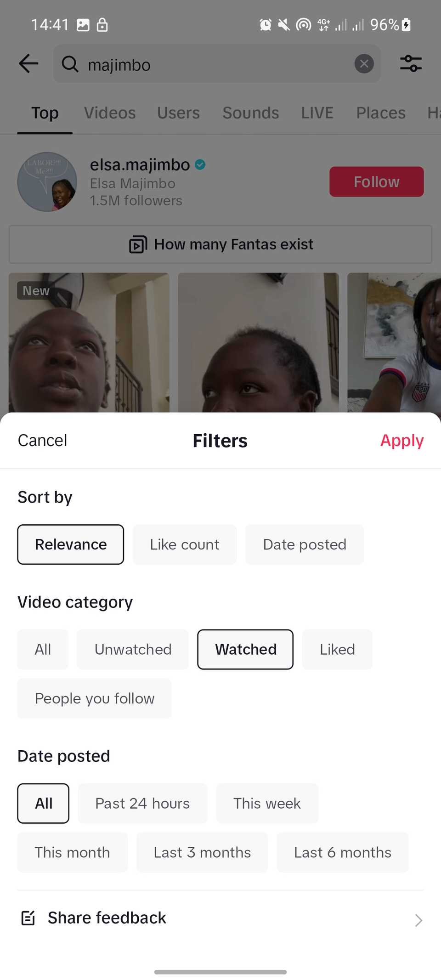Open the filter sliders icon top right
Viewport: 441px width, 980px height.
[x=410, y=64]
